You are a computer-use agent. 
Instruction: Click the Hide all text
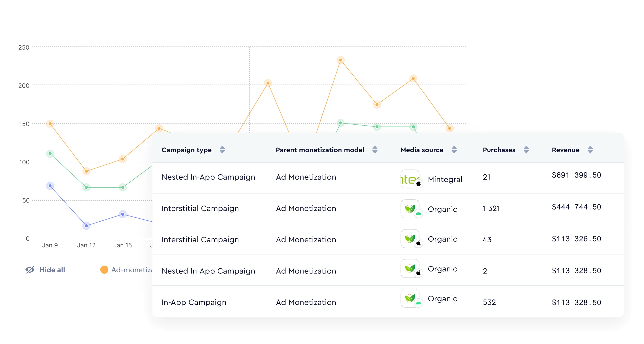tap(52, 270)
